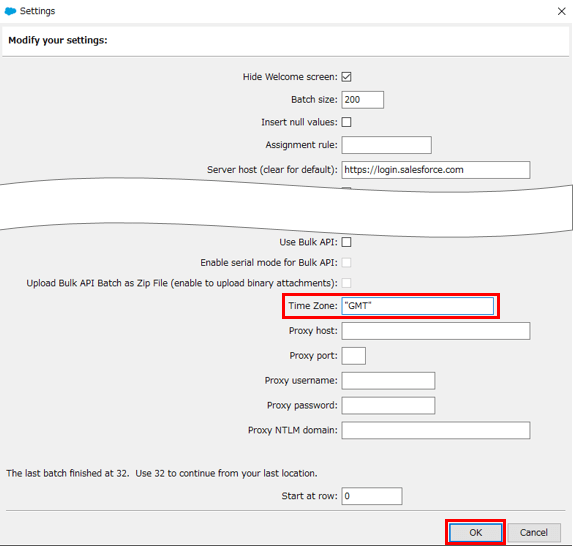Close the Settings dialog window
The image size is (573, 546).
point(561,11)
